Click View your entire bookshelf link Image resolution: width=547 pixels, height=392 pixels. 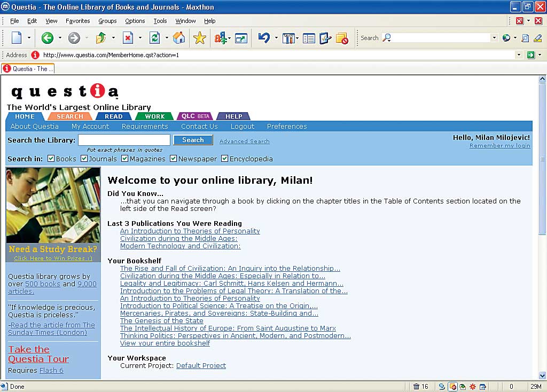tap(165, 343)
